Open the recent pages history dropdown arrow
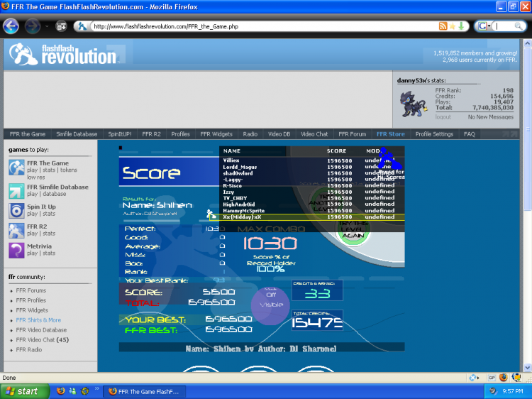532x399 pixels. (47, 26)
